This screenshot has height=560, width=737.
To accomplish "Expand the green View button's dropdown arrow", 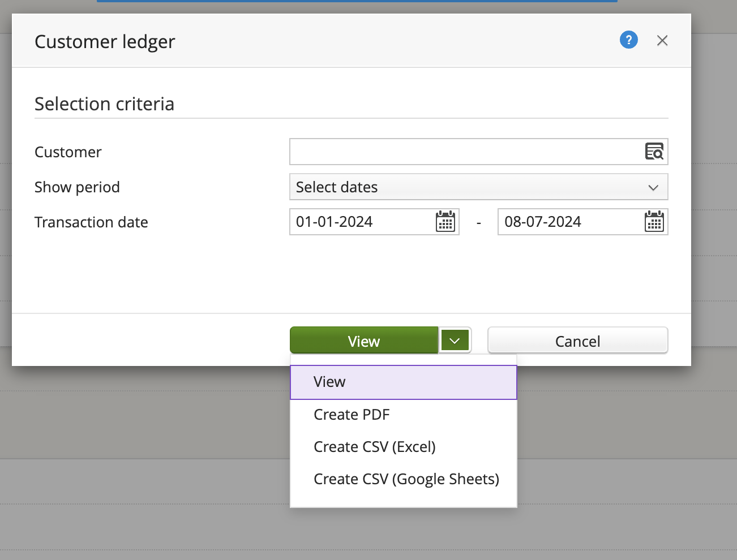I will (x=455, y=340).
